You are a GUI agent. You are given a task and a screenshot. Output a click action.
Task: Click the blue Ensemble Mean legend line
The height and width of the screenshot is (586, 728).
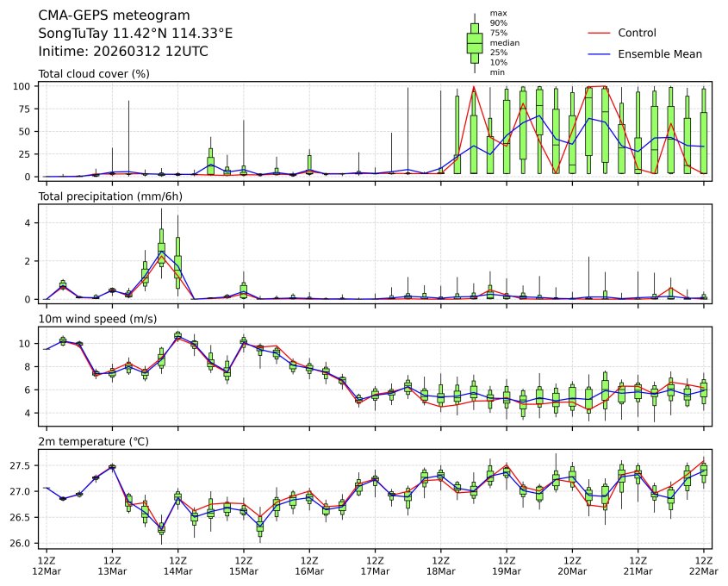click(x=599, y=53)
